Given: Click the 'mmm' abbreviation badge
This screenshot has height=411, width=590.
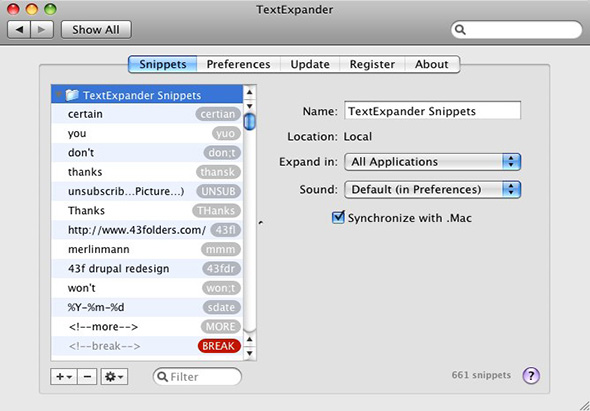Looking at the screenshot, I should 221,249.
